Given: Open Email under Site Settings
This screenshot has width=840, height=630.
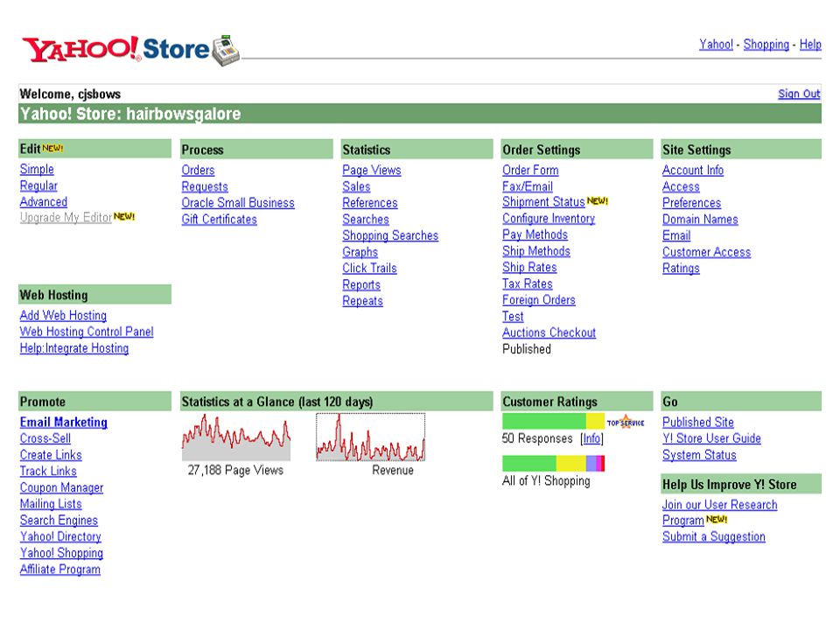Looking at the screenshot, I should [x=676, y=235].
